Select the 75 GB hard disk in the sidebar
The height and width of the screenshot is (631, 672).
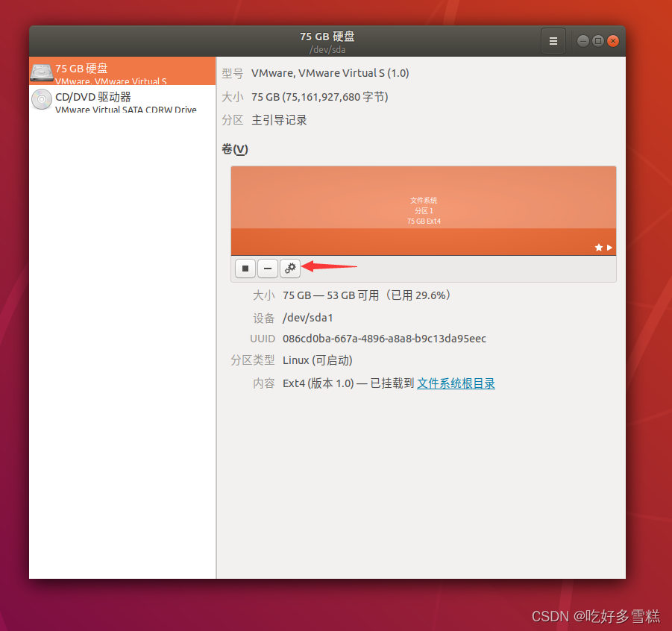pos(122,71)
